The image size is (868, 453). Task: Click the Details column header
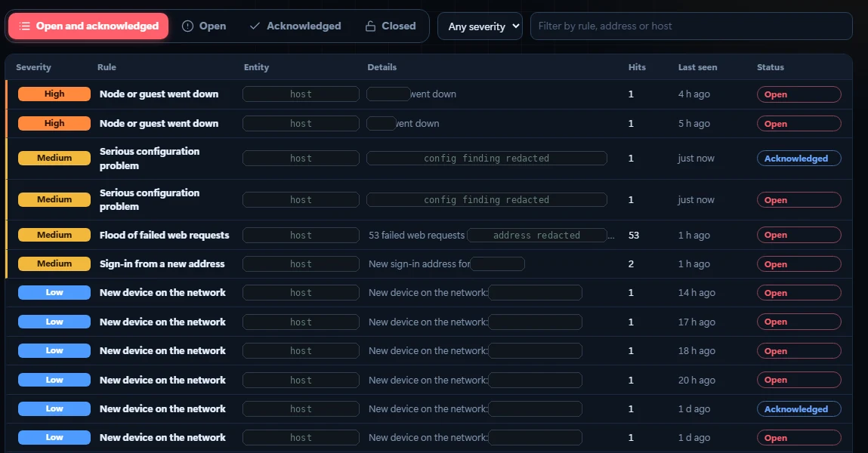(x=382, y=67)
